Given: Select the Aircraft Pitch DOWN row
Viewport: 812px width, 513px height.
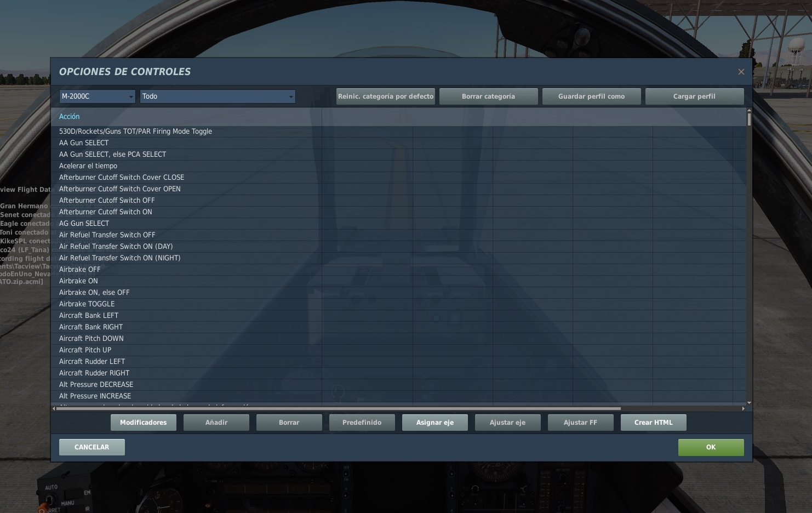Looking at the screenshot, I should coord(399,339).
